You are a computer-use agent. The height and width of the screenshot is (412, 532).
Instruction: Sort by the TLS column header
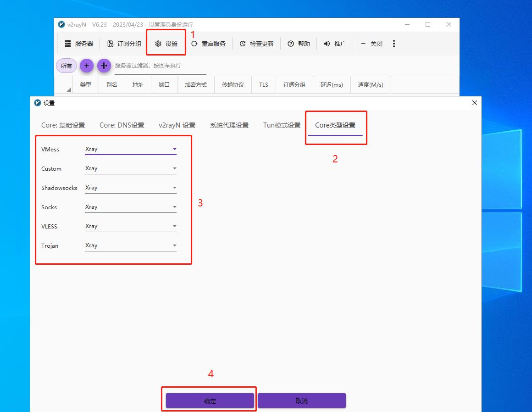click(264, 85)
